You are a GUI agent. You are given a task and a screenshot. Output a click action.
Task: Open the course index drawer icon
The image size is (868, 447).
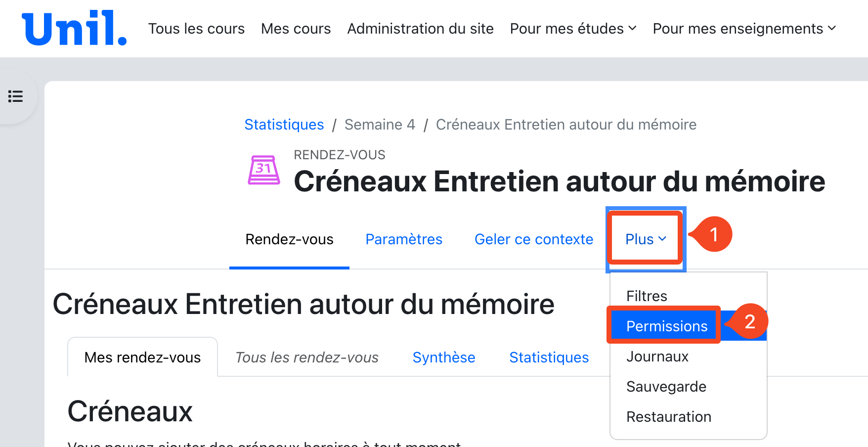16,96
